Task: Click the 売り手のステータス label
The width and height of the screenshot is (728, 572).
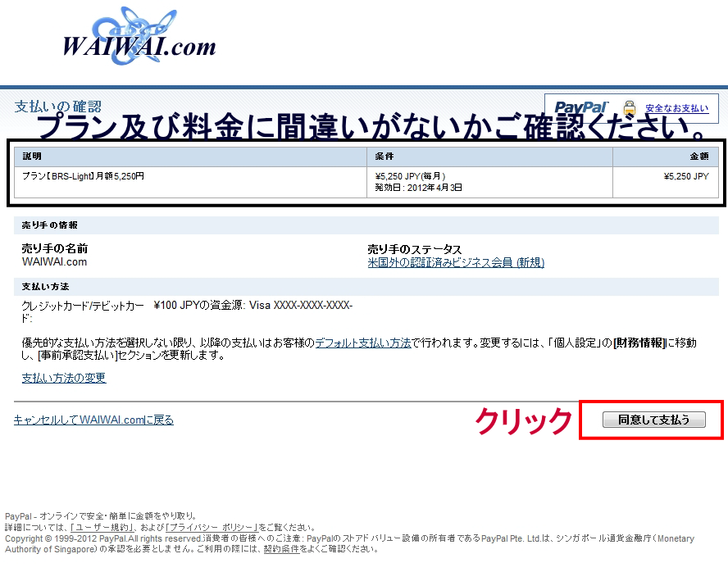Action: [x=415, y=249]
